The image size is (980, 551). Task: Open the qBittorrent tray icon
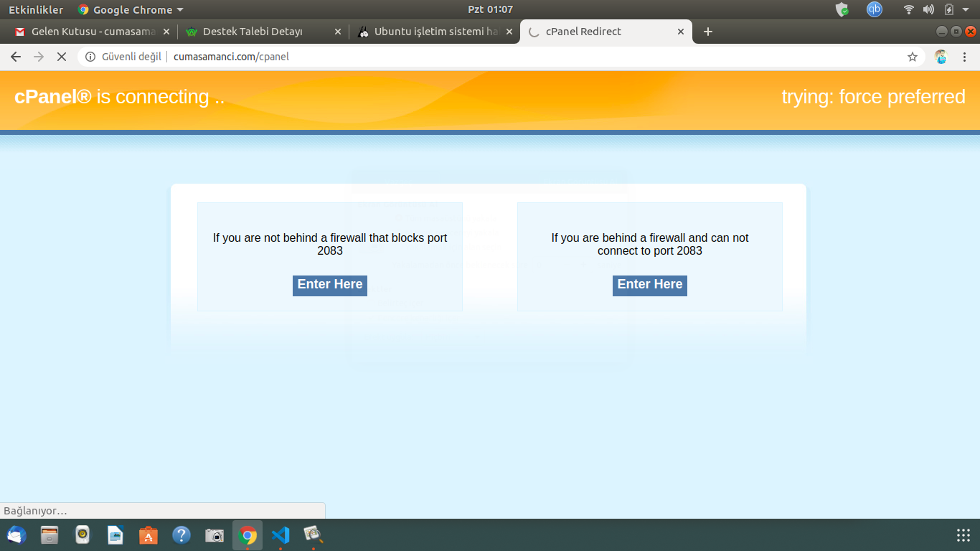pyautogui.click(x=874, y=9)
